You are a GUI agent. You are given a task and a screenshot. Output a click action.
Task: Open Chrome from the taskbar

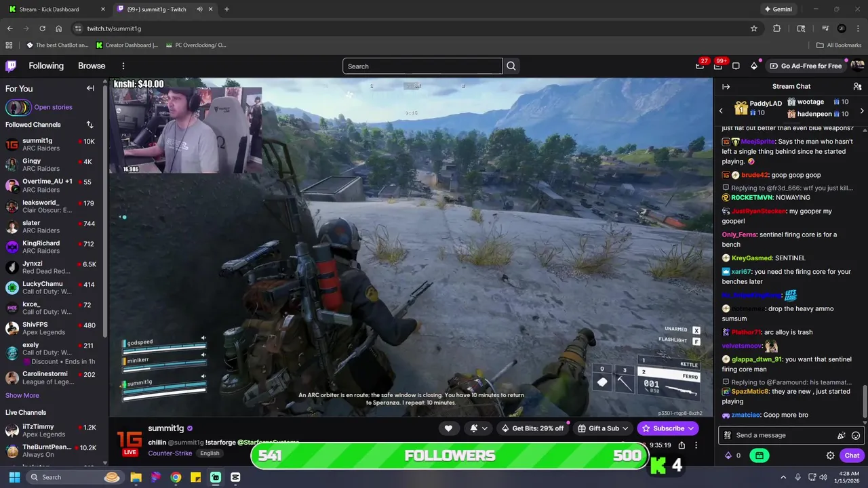(176, 477)
